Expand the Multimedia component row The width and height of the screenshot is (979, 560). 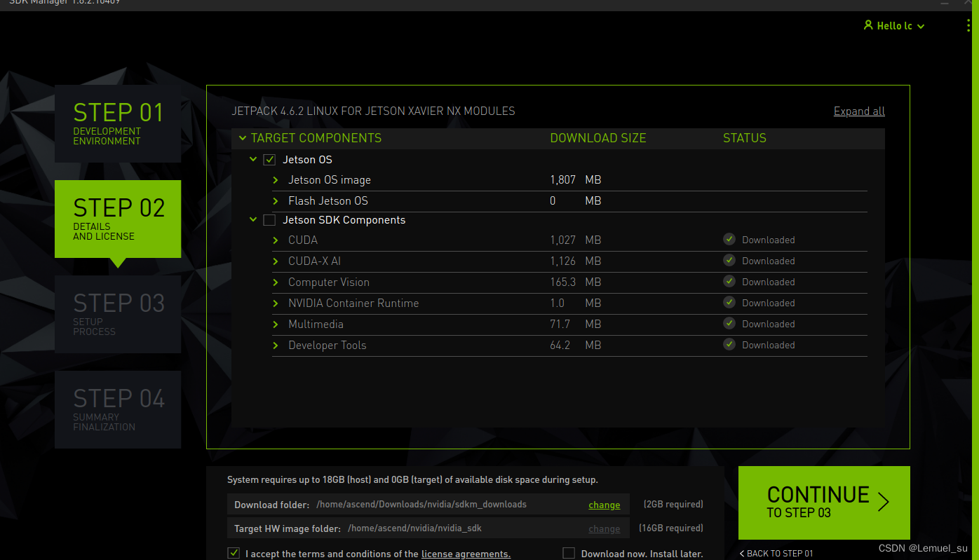tap(276, 325)
